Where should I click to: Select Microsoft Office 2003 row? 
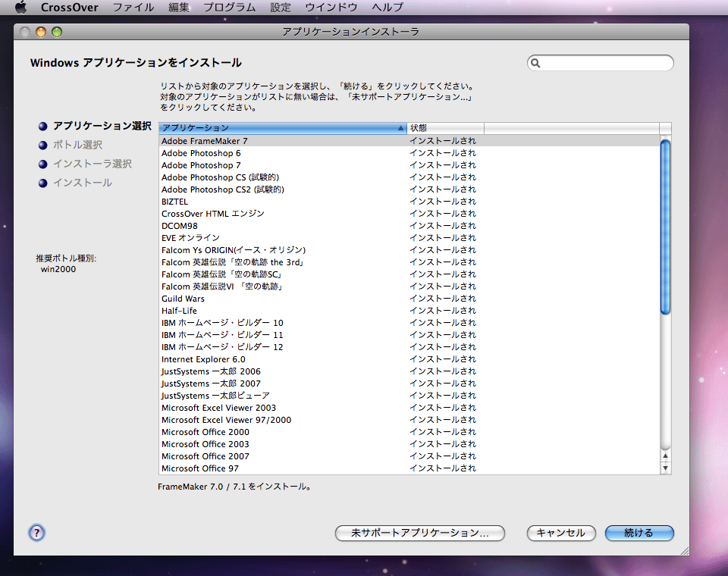coord(409,443)
